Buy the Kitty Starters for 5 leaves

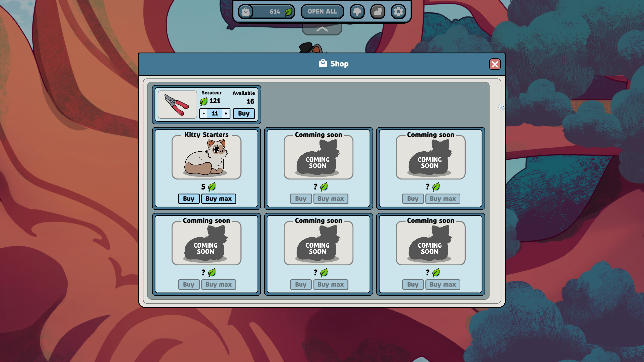point(188,199)
